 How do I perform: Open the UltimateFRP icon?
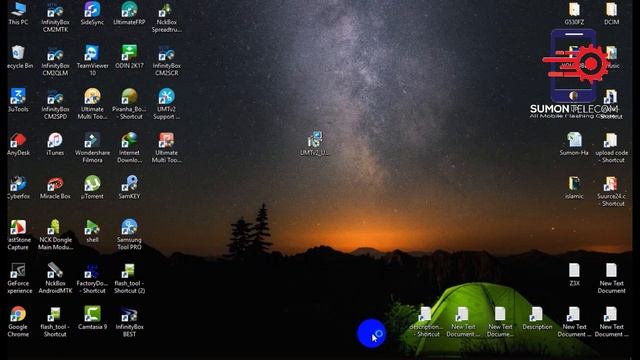(x=129, y=13)
